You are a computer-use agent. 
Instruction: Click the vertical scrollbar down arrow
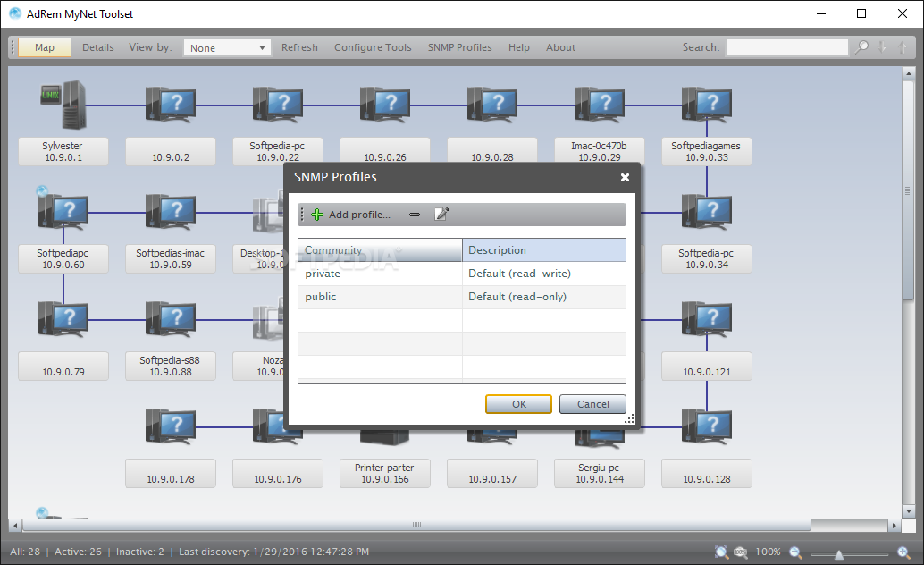coord(908,510)
